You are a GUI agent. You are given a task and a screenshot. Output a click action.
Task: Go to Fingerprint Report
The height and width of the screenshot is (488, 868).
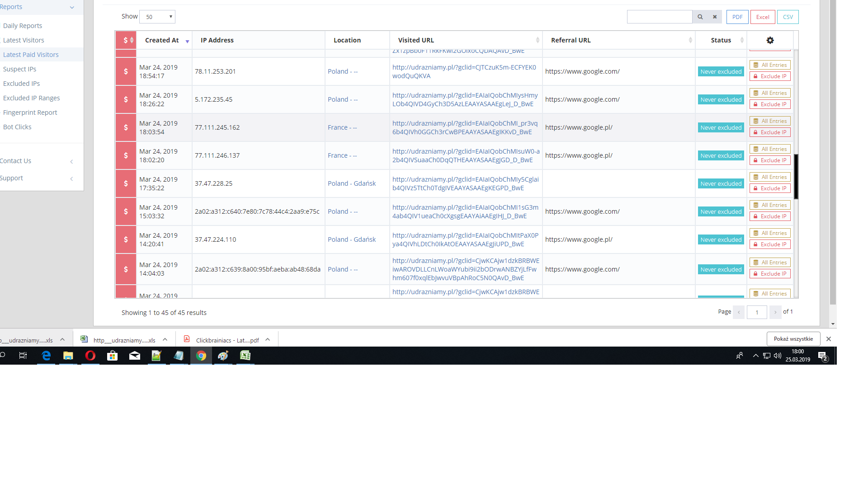[x=30, y=113]
